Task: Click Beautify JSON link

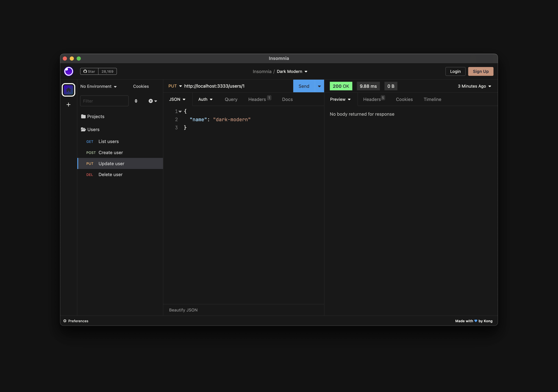Action: click(183, 310)
